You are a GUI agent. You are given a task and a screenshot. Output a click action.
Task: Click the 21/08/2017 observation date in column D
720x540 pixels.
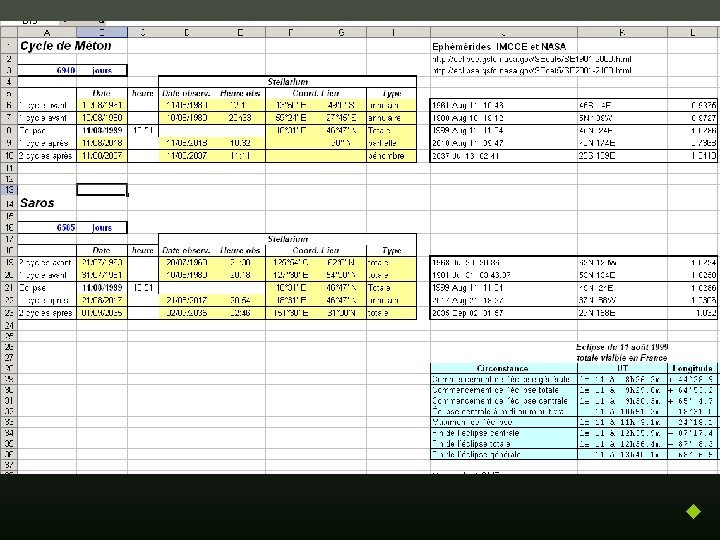(186, 300)
